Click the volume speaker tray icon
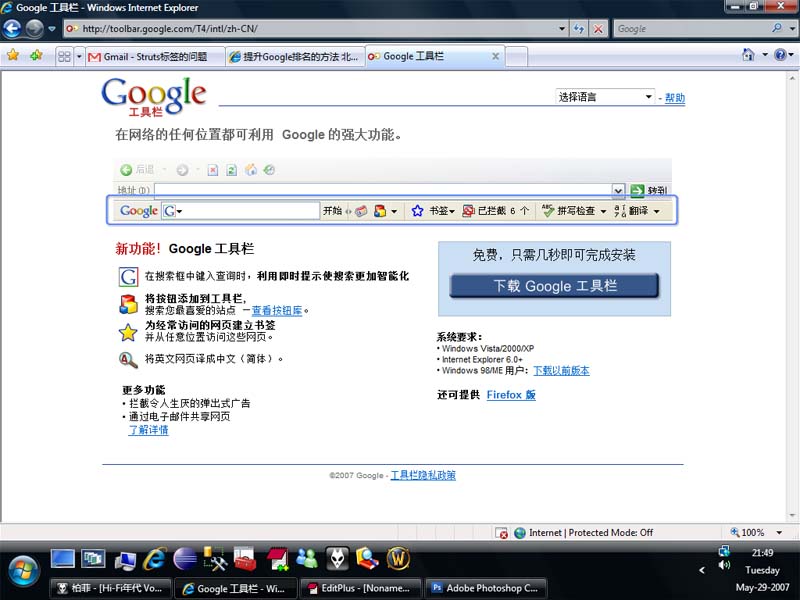Image resolution: width=800 pixels, height=600 pixels. pyautogui.click(x=724, y=565)
